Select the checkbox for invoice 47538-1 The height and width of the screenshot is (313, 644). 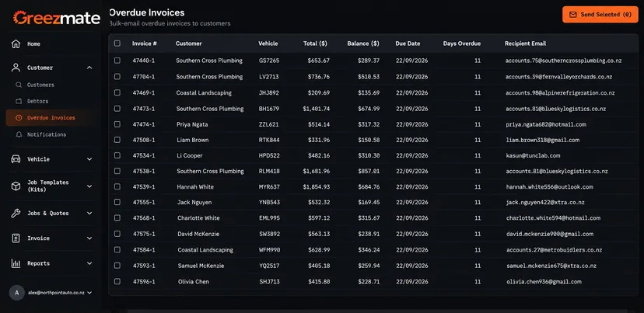[117, 171]
